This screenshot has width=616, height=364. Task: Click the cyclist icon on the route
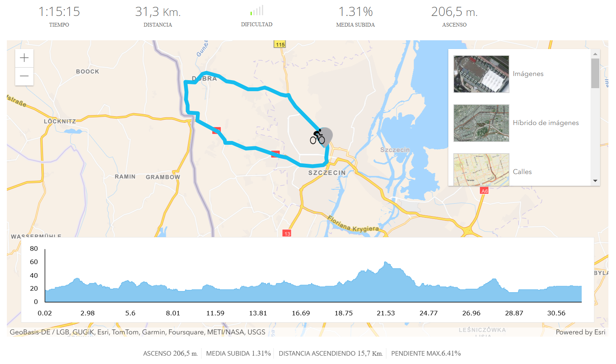tap(318, 137)
